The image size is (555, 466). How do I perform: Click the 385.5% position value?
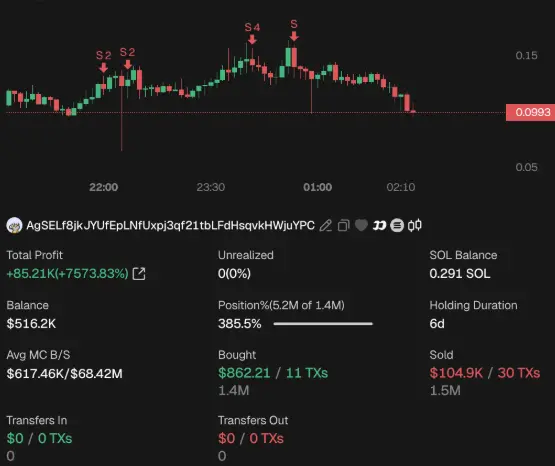tap(240, 323)
